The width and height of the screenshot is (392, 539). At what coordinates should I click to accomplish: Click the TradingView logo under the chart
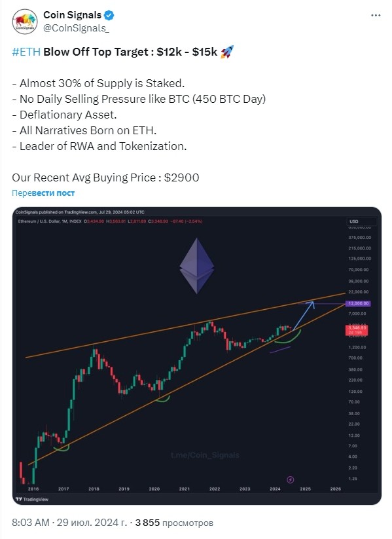(32, 499)
